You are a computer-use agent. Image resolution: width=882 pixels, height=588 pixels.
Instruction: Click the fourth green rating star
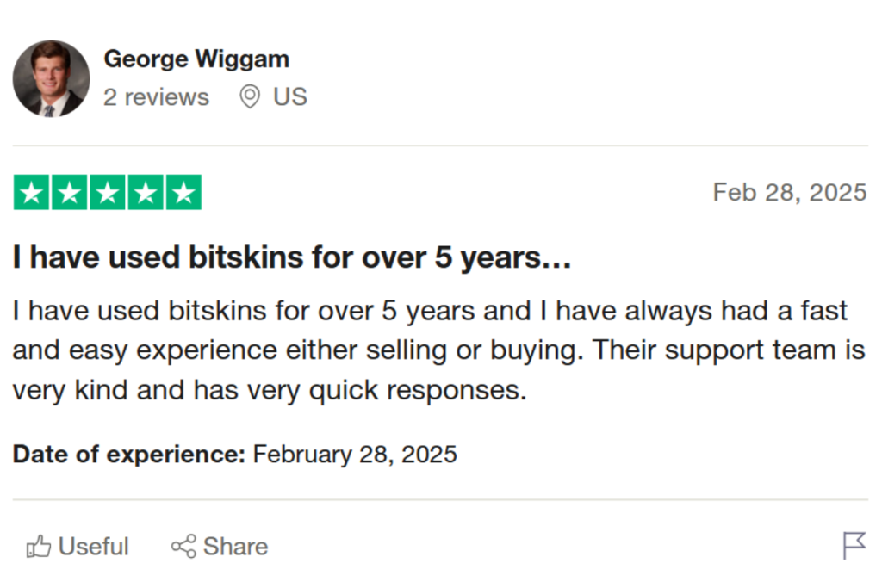tap(146, 193)
